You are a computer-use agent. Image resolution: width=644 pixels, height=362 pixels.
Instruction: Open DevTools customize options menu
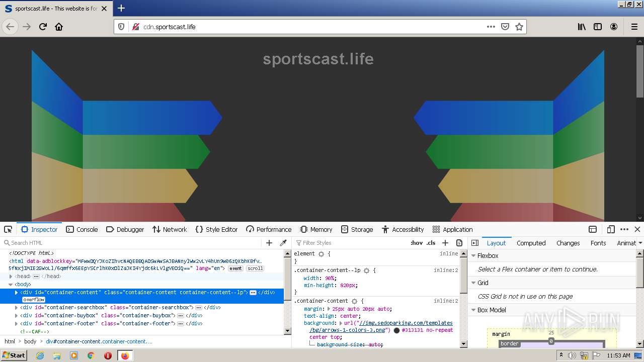click(624, 229)
